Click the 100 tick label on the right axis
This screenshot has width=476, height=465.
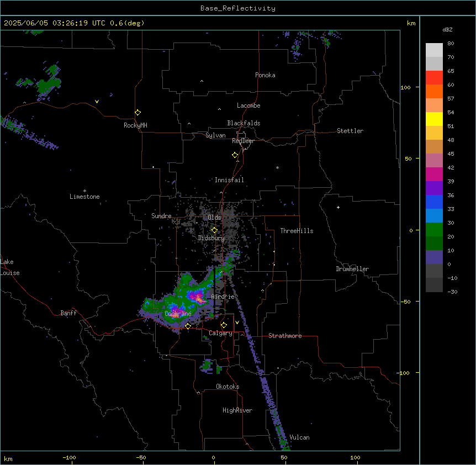point(405,87)
